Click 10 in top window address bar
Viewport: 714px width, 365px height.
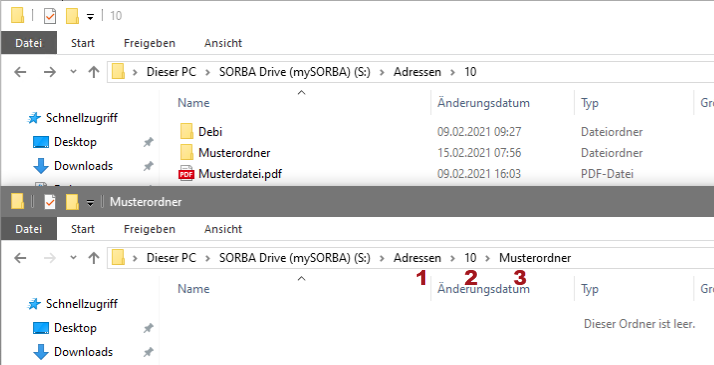click(x=470, y=72)
